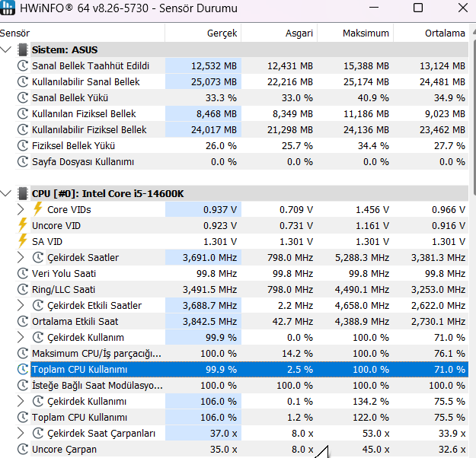The image size is (476, 458).
Task: Click the clock icon of İsteğe Bağlı Saat Modülasyonu
Action: pos(23,385)
